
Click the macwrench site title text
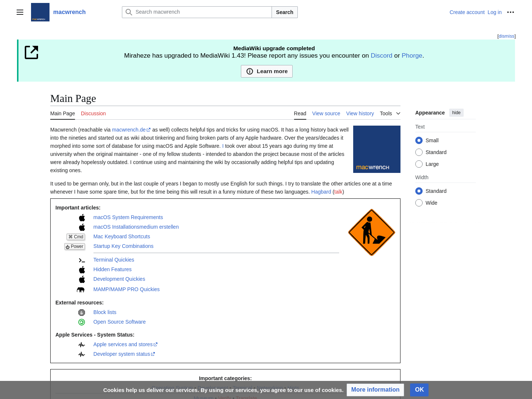(x=69, y=12)
